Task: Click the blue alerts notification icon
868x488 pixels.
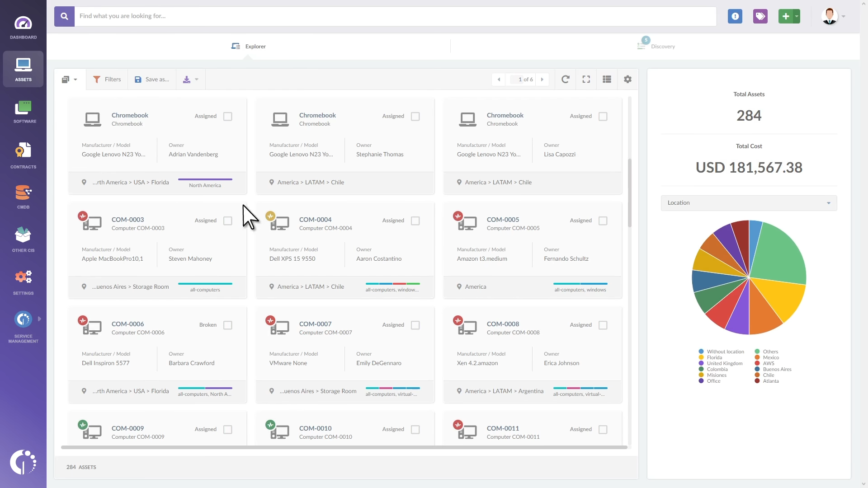Action: (x=735, y=17)
